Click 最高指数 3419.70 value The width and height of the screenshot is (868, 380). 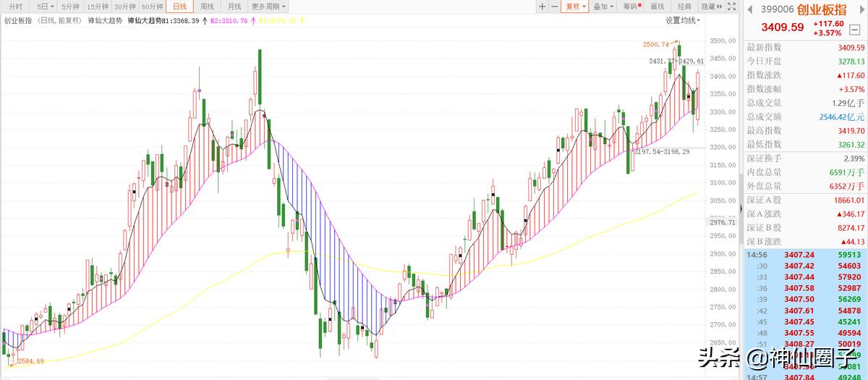[851, 130]
